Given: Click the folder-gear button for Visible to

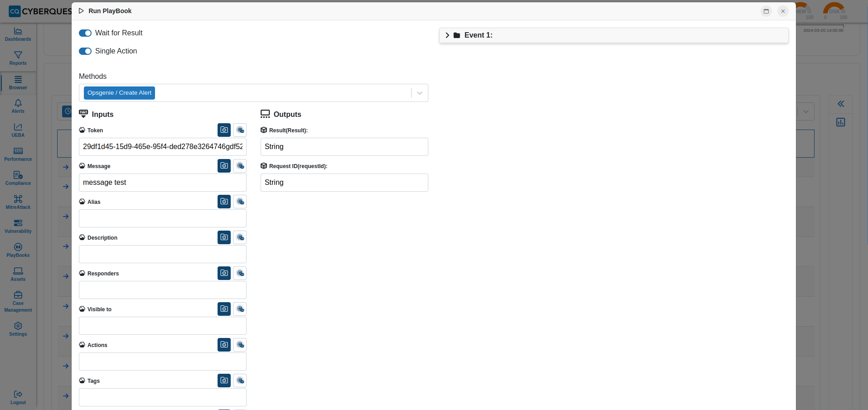Looking at the screenshot, I should pos(224,309).
